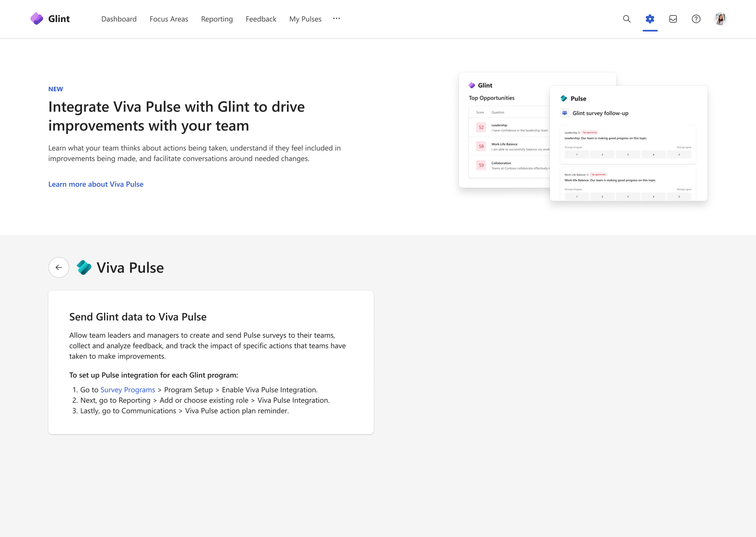Open the more options ellipsis menu
This screenshot has width=756, height=537.
coord(336,18)
